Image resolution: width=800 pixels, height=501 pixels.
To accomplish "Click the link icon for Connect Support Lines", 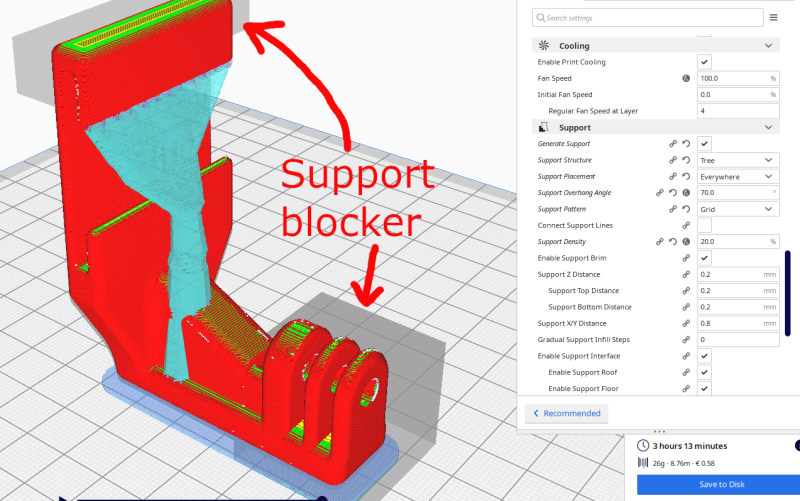I will tap(686, 226).
